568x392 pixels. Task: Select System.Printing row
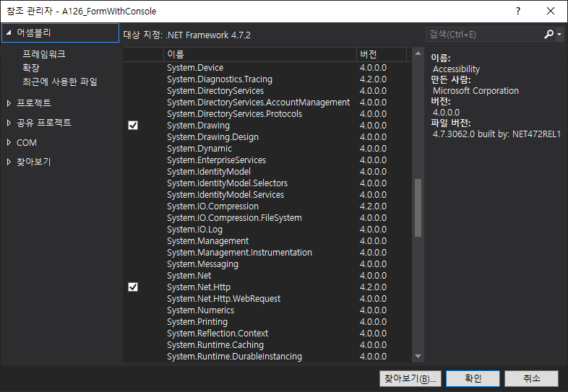(x=267, y=322)
